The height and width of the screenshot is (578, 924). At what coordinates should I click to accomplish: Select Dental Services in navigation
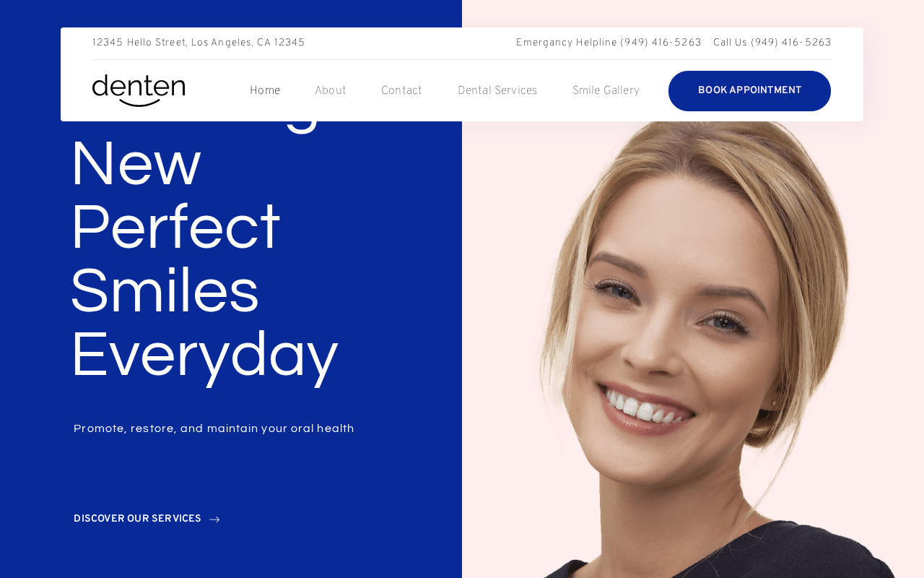tap(497, 91)
